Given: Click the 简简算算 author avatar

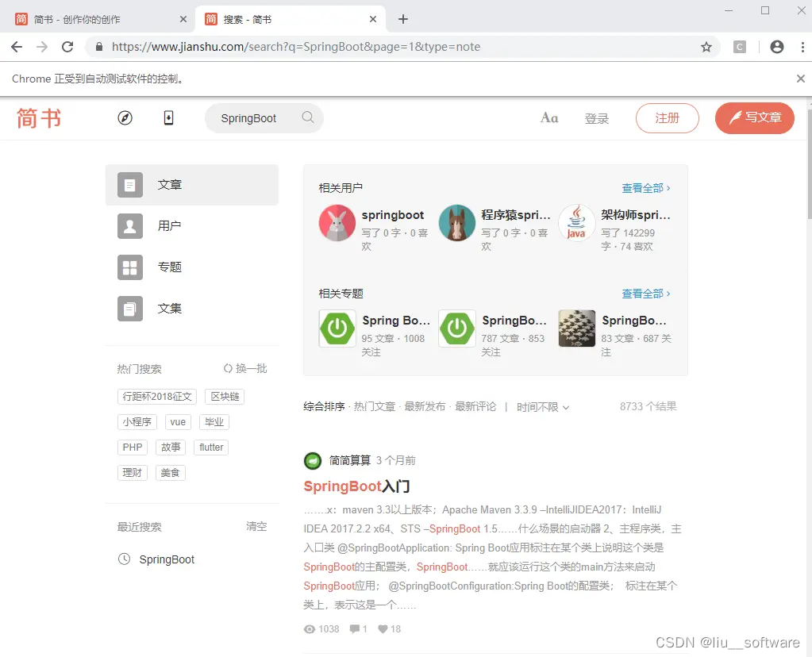Looking at the screenshot, I should (312, 460).
